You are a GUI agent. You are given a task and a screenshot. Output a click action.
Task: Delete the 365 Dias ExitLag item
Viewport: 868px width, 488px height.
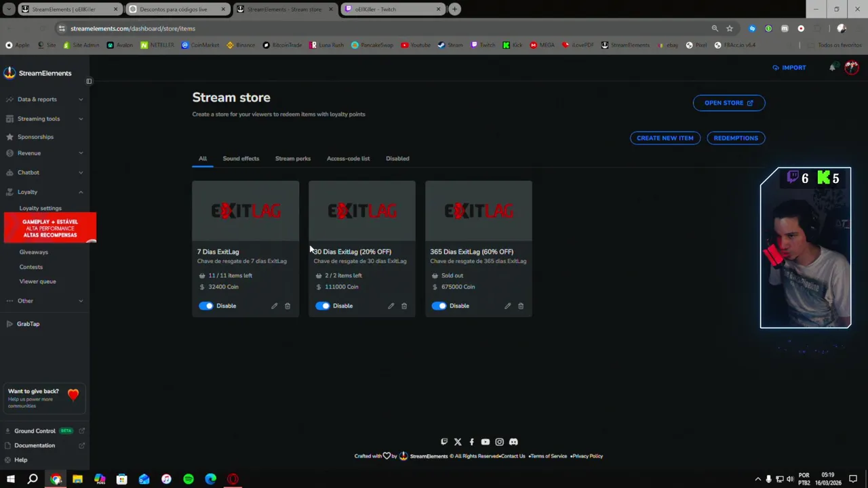coord(521,306)
